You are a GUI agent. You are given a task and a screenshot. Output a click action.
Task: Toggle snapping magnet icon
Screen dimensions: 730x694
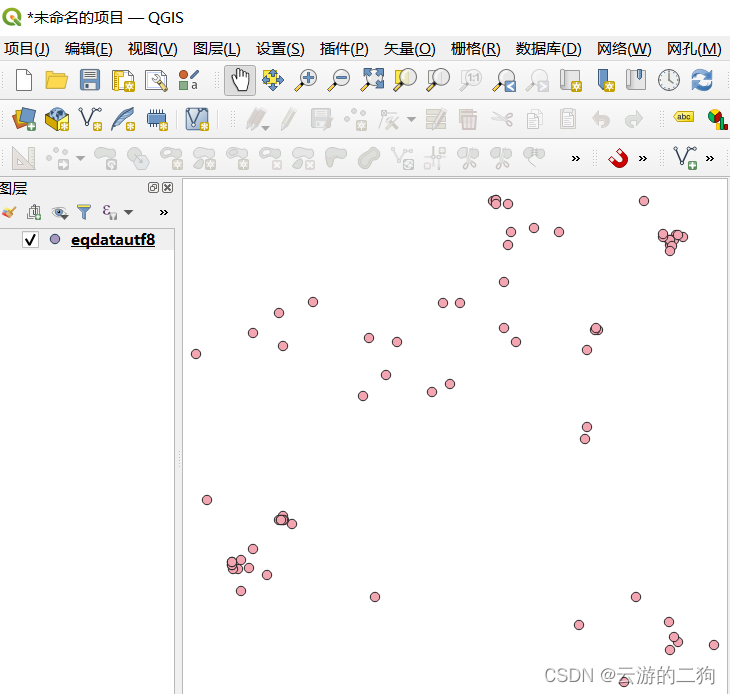pos(618,158)
